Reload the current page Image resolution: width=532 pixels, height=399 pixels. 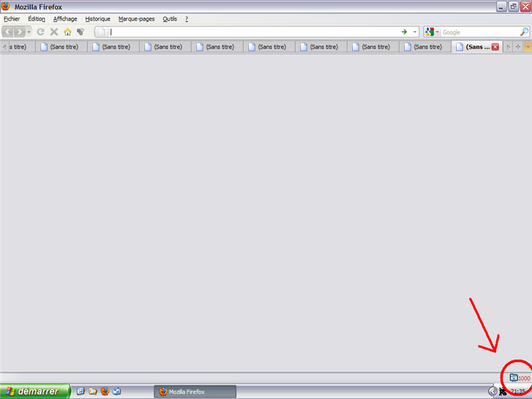(x=41, y=32)
